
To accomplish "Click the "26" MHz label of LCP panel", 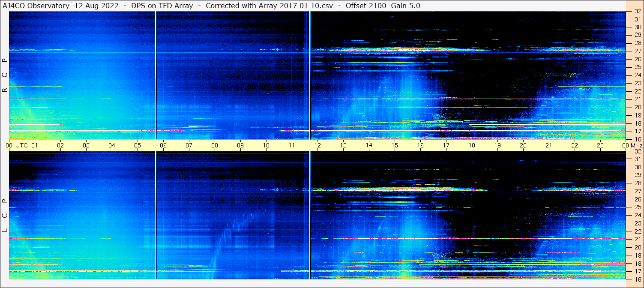I will tap(638, 199).
